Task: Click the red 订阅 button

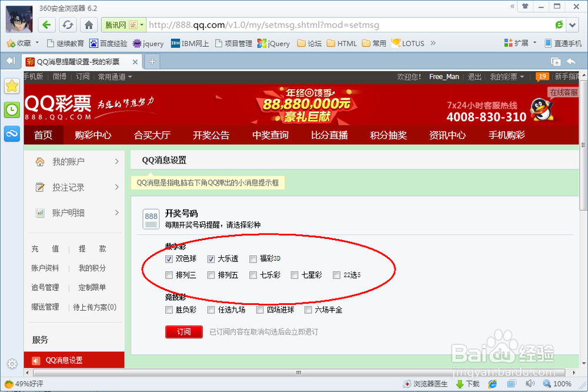Action: click(x=183, y=332)
